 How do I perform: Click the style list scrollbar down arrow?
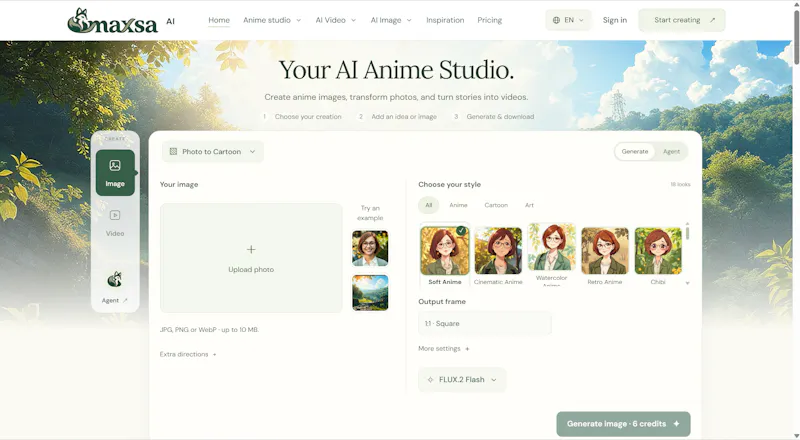coord(687,283)
